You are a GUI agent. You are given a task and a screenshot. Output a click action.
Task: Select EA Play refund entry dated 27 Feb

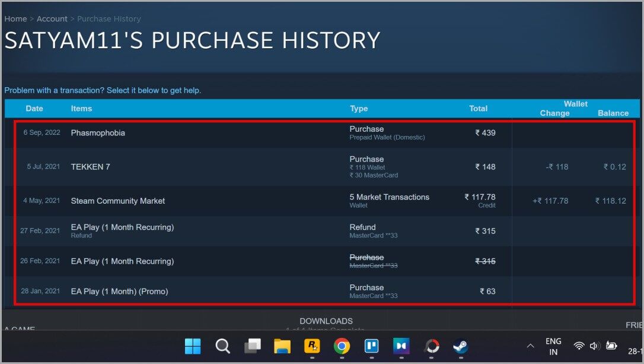pos(323,231)
